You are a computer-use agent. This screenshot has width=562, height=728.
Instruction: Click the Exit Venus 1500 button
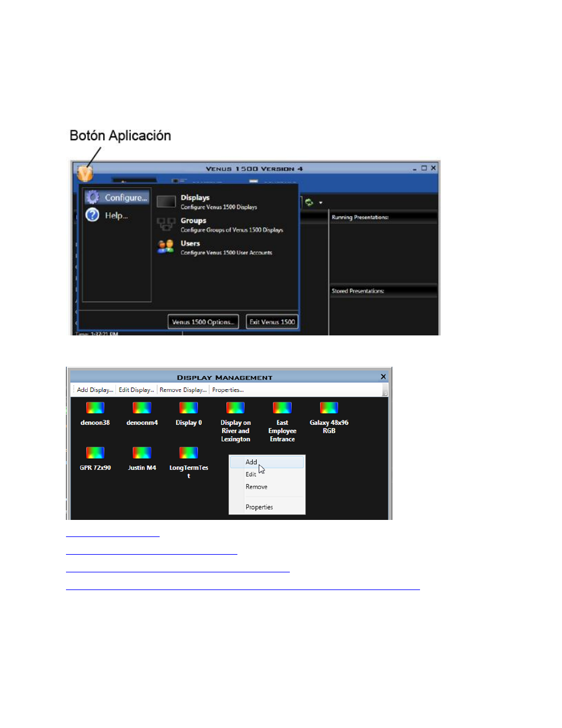pos(272,322)
